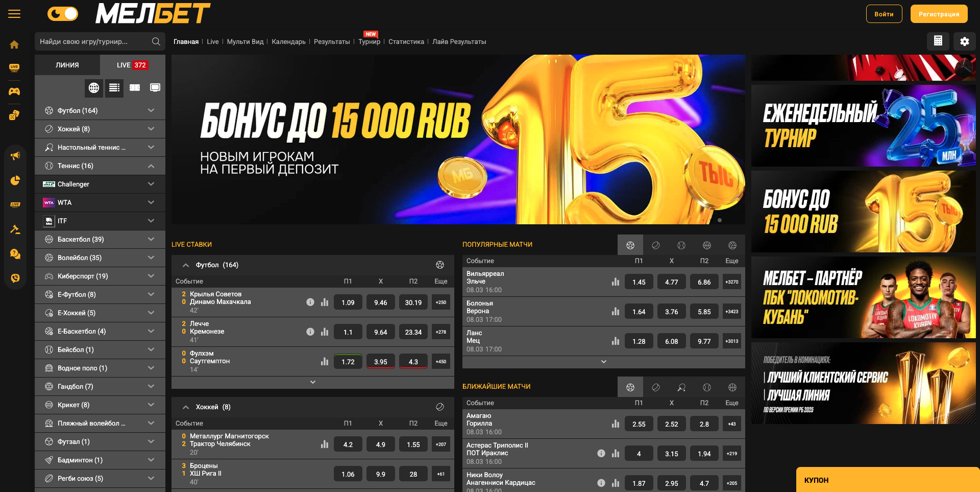Screen dimensions: 980x492
Task: Open statistics for Вильярреал – Эльче match
Action: tap(616, 282)
